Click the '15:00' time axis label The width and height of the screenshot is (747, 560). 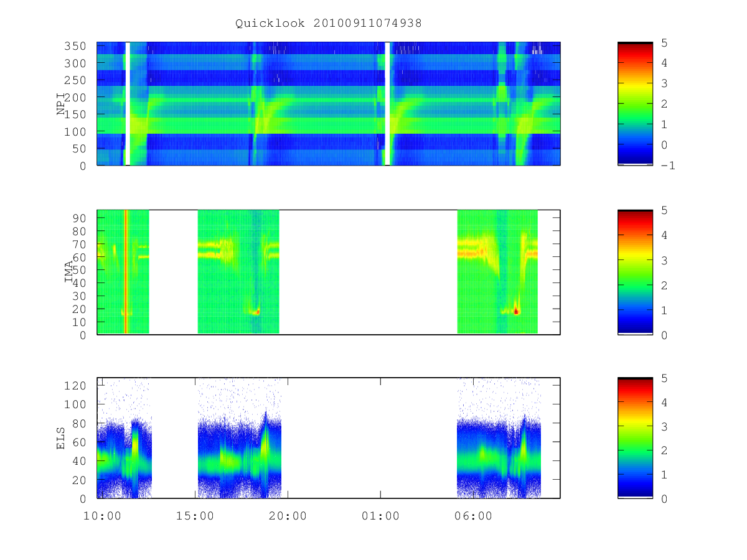pos(195,516)
